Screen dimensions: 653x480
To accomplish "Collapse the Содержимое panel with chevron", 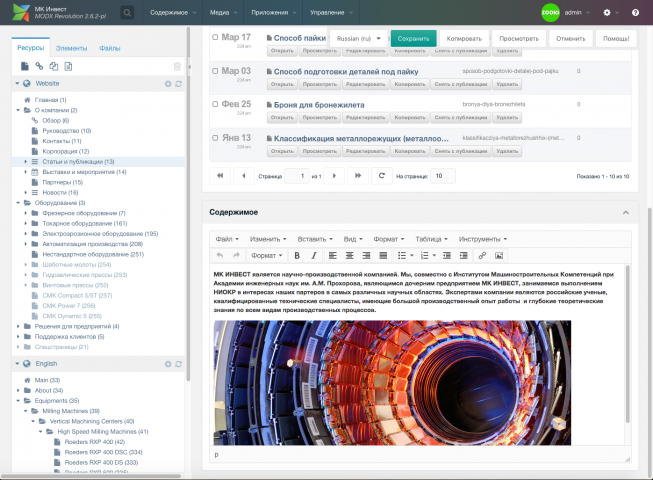I will pyautogui.click(x=626, y=212).
